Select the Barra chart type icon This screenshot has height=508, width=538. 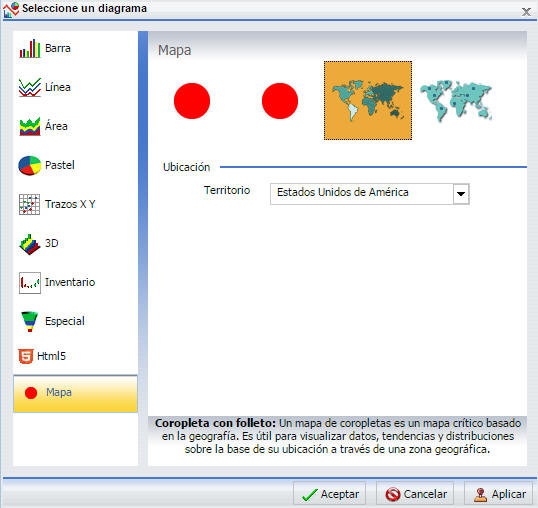pos(30,48)
